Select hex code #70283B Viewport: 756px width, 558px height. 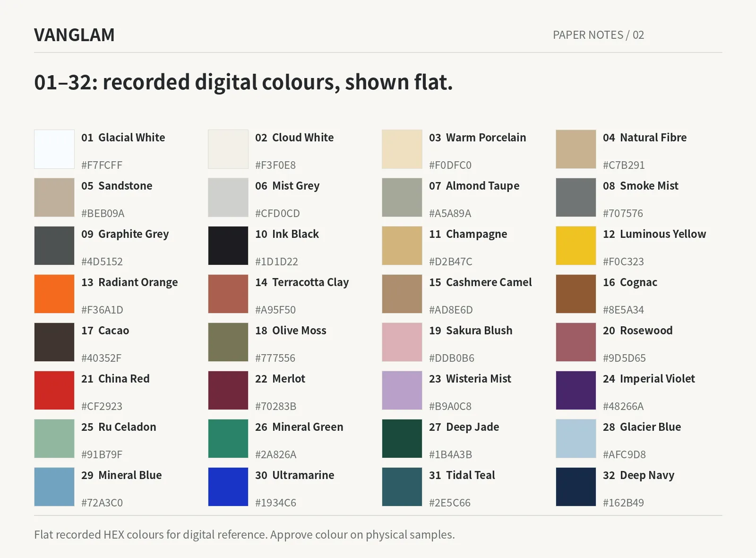[275, 406]
